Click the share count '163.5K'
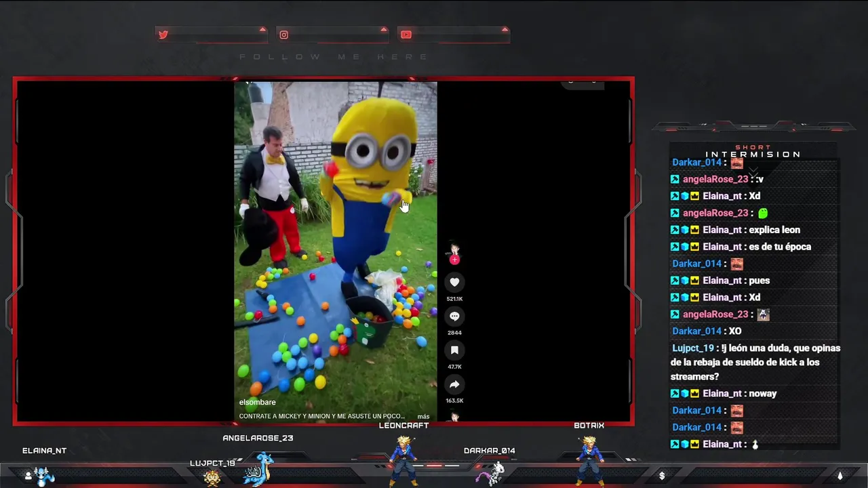This screenshot has height=488, width=868. (x=454, y=401)
